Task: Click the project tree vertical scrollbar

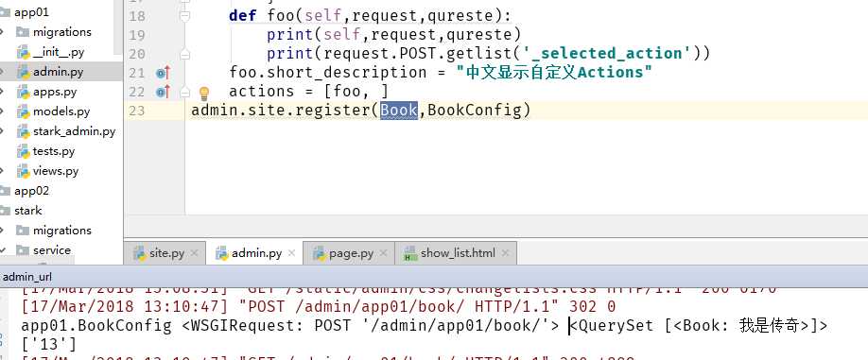Action: (x=118, y=27)
